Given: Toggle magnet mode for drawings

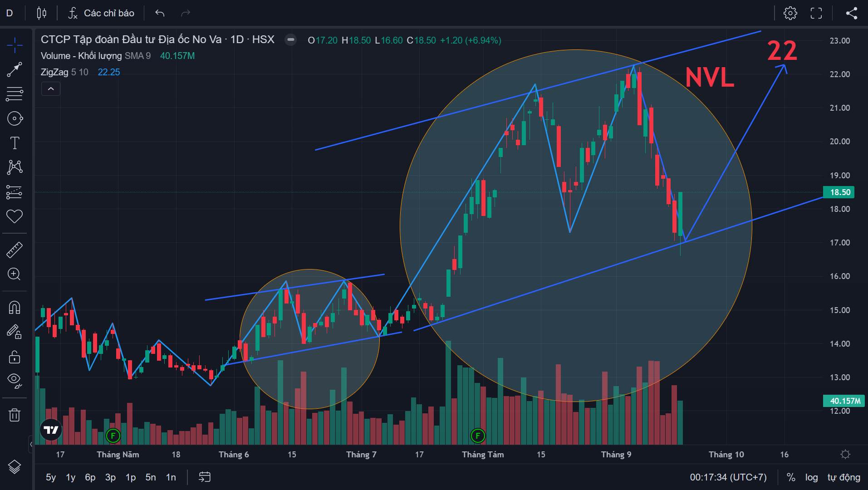Looking at the screenshot, I should click(15, 308).
